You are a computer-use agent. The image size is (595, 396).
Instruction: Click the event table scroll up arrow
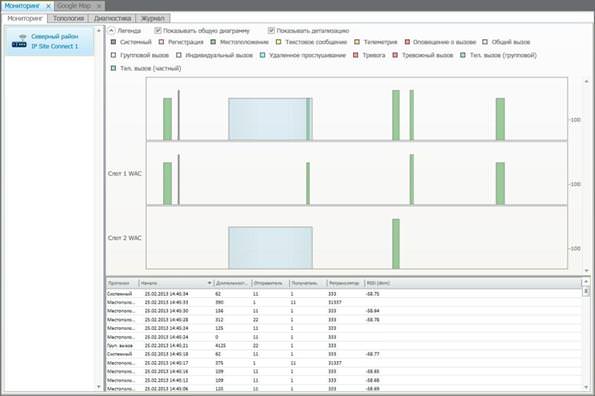point(586,282)
